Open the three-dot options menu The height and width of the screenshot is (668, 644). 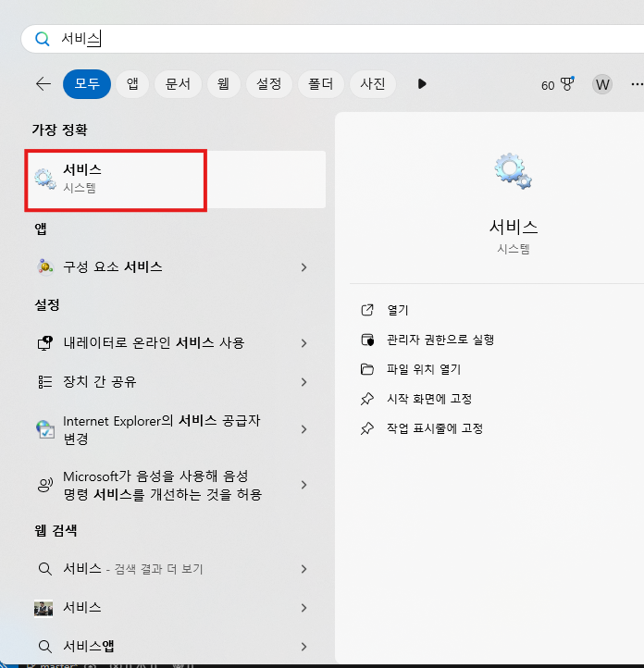[637, 84]
